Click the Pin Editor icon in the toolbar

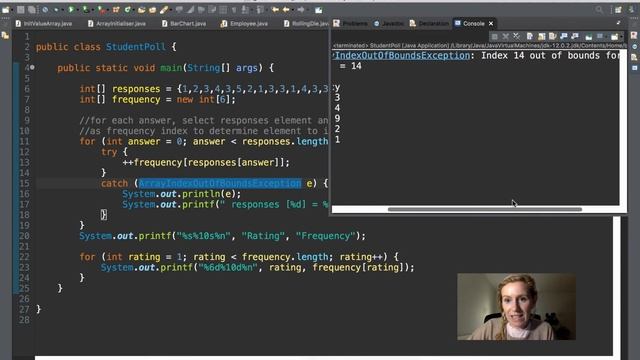click(318, 10)
